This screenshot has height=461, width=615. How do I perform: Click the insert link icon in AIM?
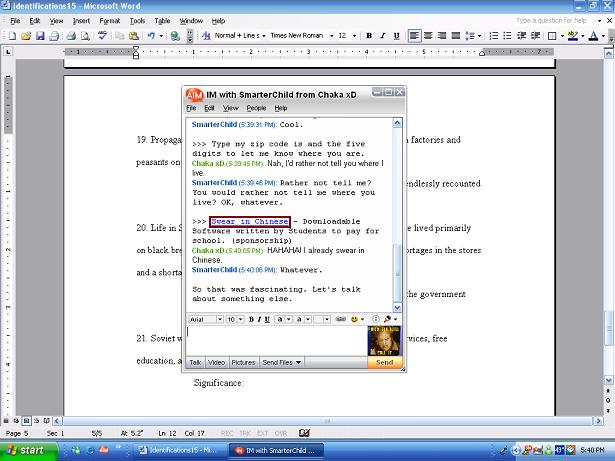coord(340,319)
